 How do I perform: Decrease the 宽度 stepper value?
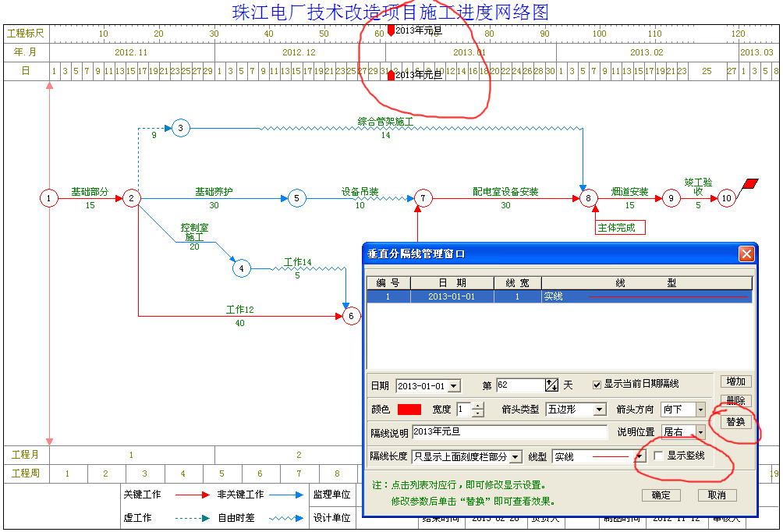[478, 413]
